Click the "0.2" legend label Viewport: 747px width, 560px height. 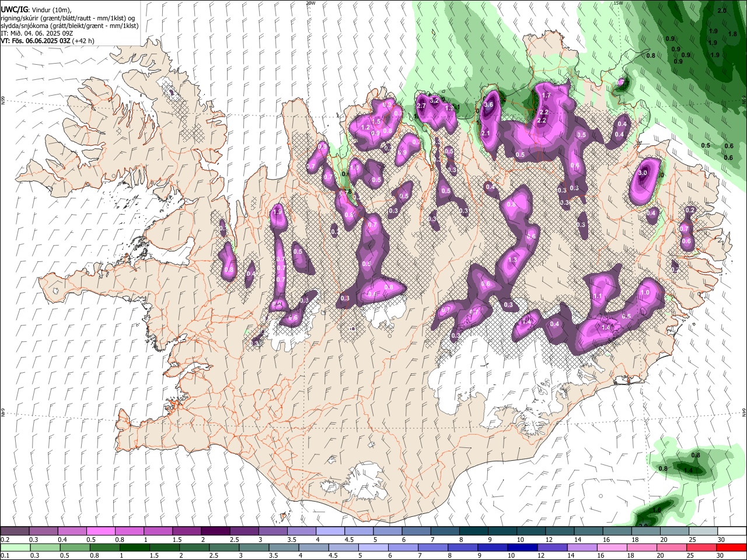click(5, 539)
